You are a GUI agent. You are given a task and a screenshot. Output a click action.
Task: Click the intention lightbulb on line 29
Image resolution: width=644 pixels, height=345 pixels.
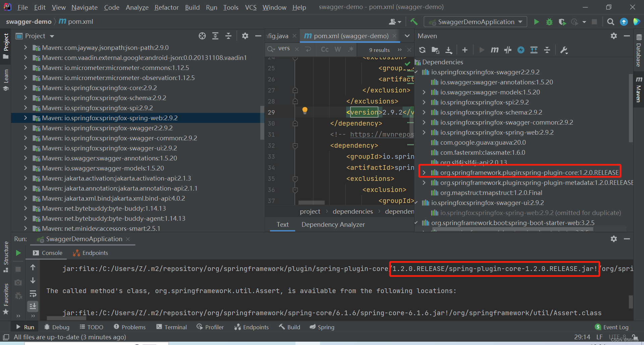tap(305, 110)
